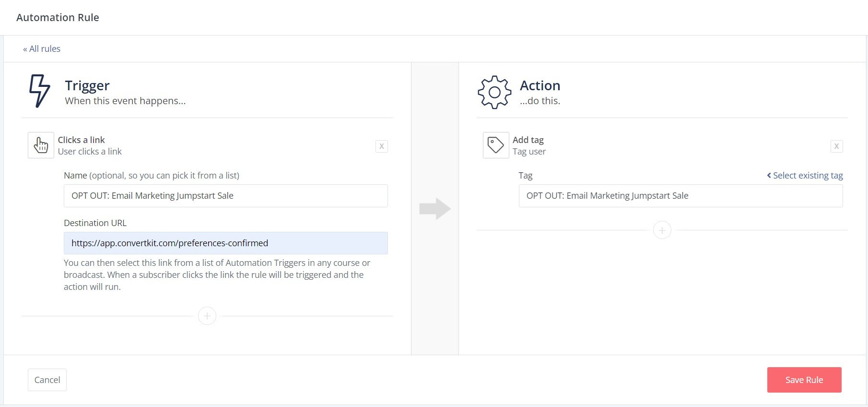868x407 pixels.
Task: Click the Trigger lightning bolt icon
Action: (x=39, y=91)
